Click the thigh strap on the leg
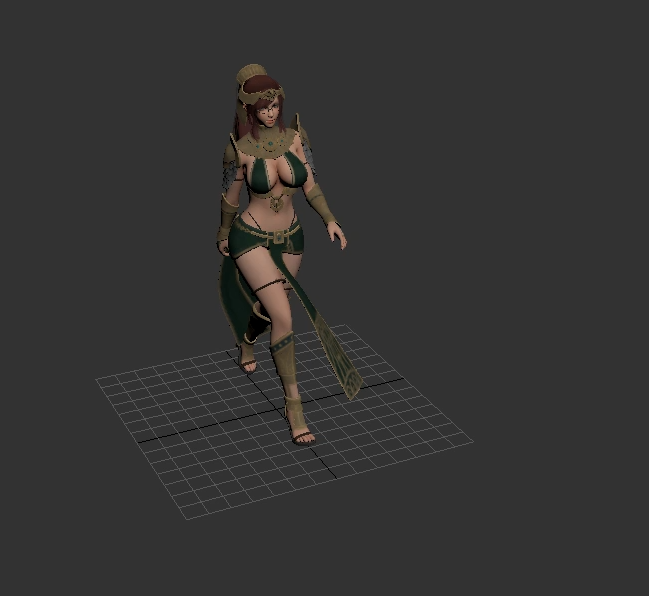Screen dimensions: 649x596 point(272,290)
